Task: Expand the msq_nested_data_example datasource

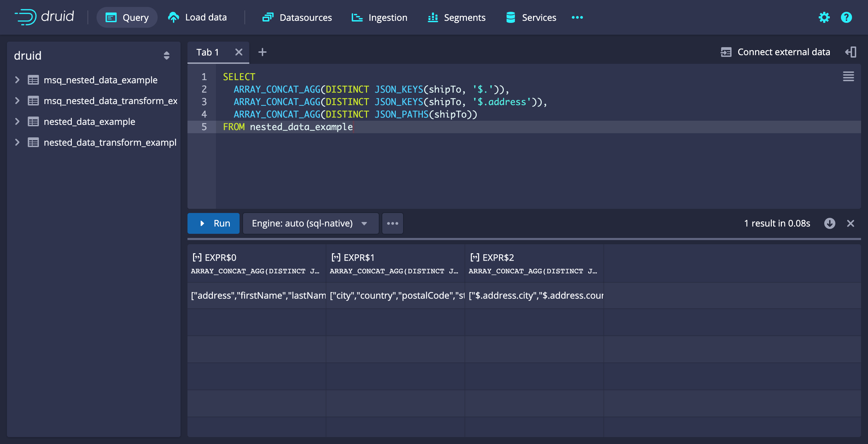Action: [17, 80]
